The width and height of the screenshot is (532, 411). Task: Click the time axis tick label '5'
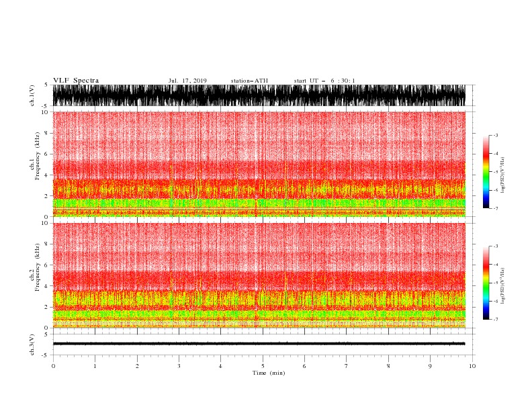[x=263, y=366]
